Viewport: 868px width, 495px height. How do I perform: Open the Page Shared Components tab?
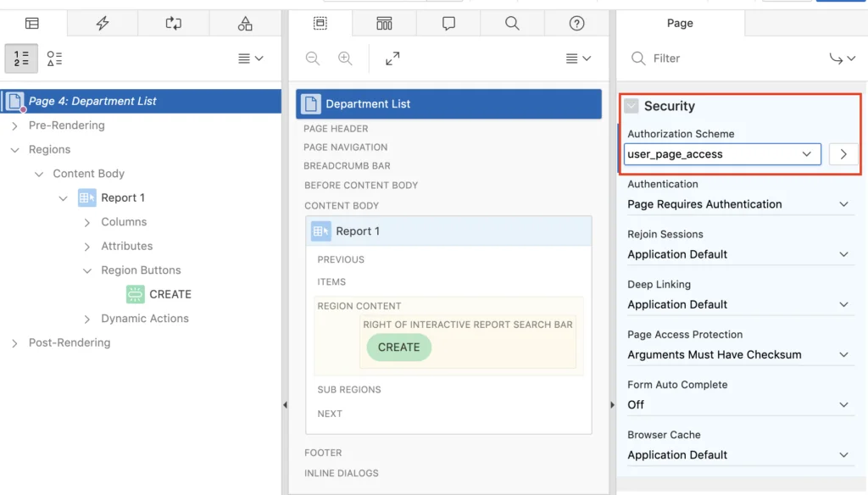point(245,23)
